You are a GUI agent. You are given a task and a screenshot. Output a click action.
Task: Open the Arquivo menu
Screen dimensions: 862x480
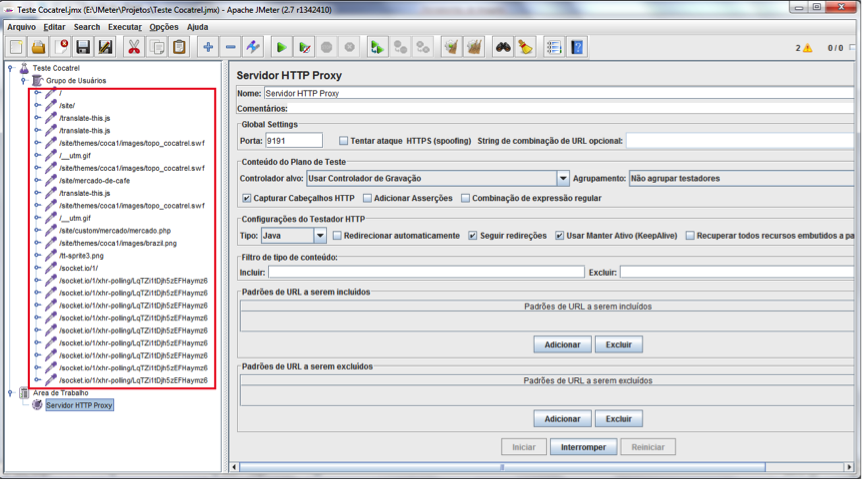[x=21, y=27]
